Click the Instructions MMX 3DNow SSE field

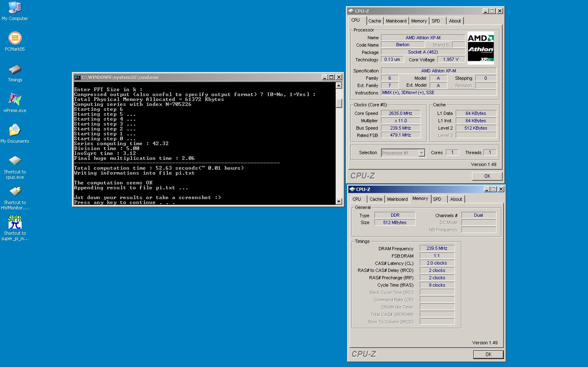[x=439, y=93]
